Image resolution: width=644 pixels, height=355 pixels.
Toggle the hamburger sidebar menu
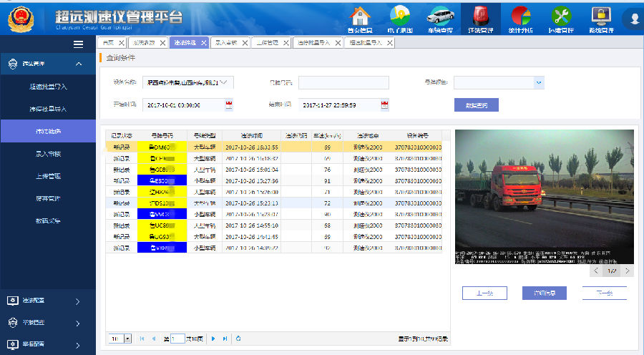coord(79,44)
